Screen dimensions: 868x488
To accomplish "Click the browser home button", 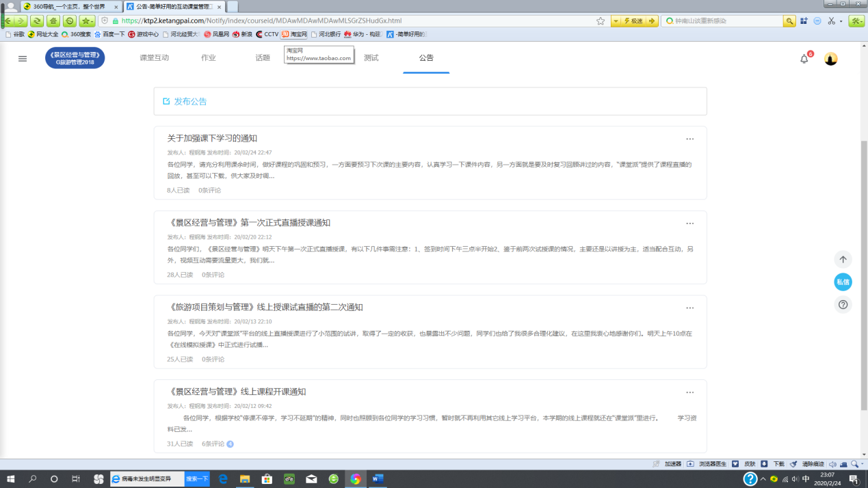I will [x=53, y=21].
